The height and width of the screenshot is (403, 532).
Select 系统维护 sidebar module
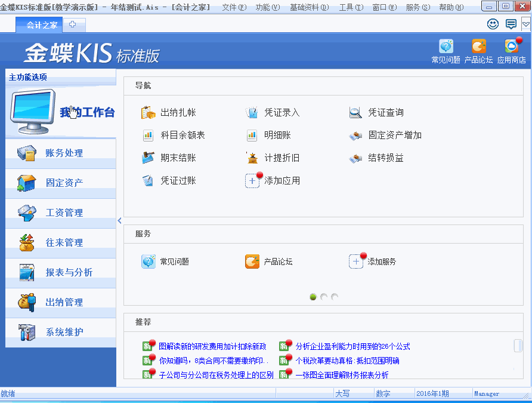click(x=61, y=332)
